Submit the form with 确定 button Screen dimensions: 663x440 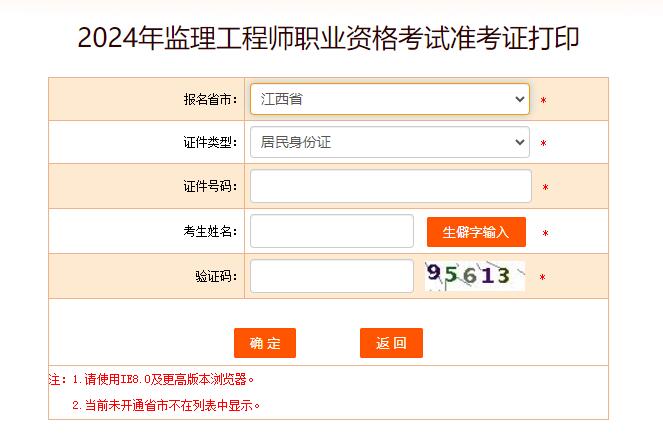[x=265, y=343]
